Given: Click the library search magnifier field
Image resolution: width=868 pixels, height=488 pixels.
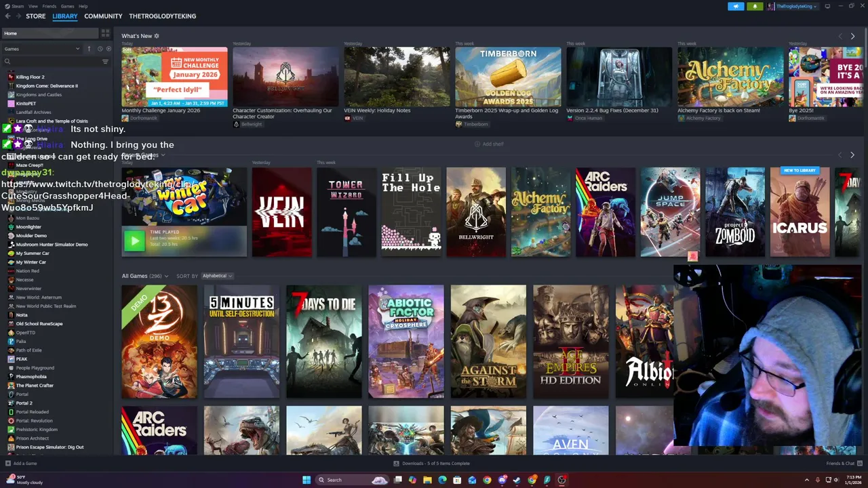Looking at the screenshot, I should tap(51, 62).
